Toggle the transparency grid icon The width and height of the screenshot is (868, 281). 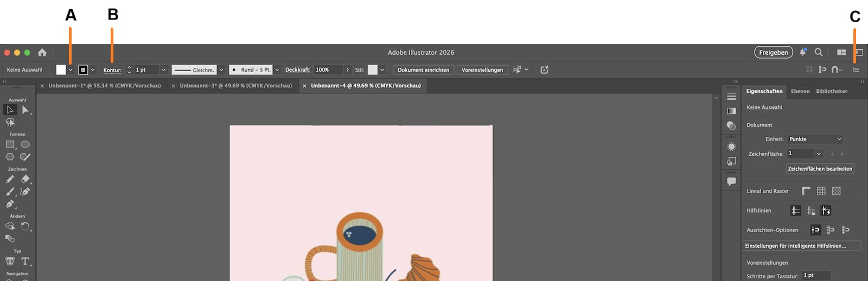pos(837,191)
